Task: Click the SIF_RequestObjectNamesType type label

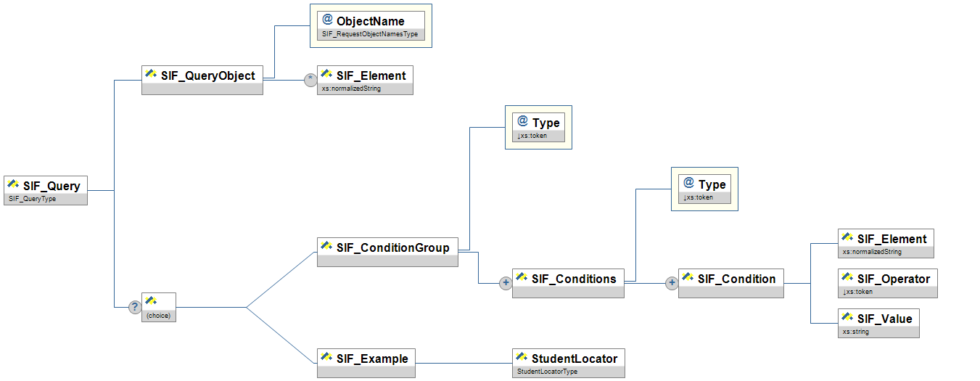Action: 370,34
